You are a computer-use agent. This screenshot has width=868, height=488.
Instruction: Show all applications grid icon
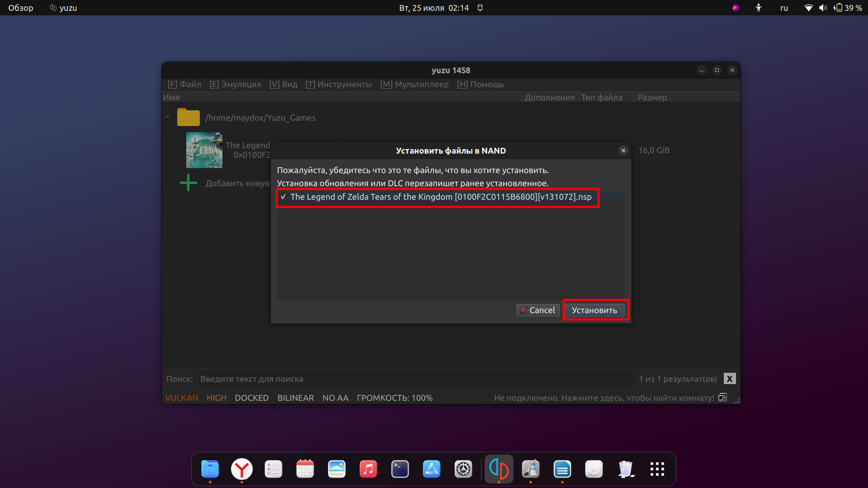[657, 469]
